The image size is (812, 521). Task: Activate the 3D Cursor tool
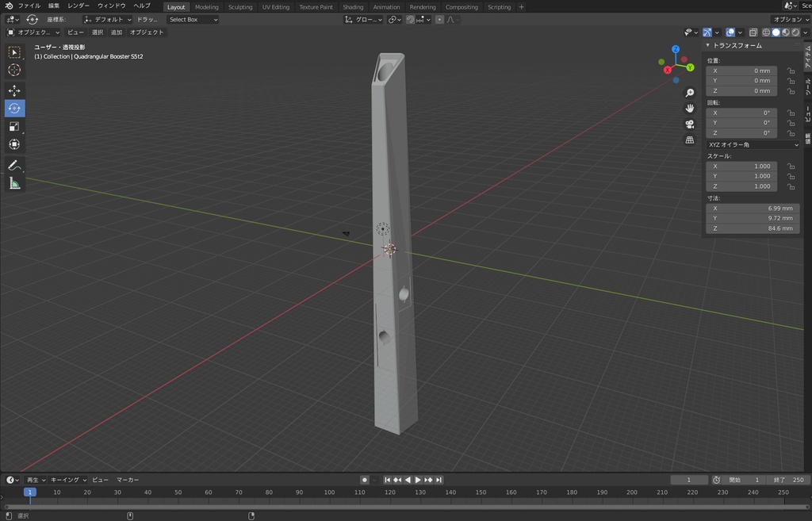coord(14,70)
